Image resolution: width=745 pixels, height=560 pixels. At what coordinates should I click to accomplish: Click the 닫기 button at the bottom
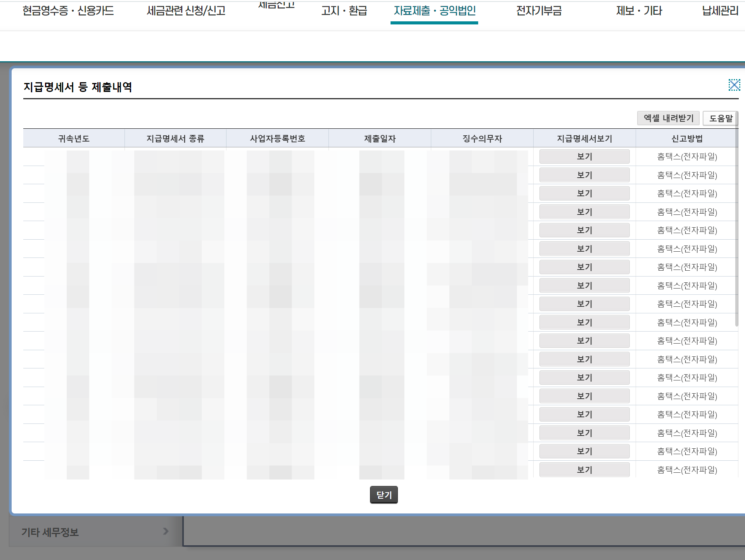(384, 495)
